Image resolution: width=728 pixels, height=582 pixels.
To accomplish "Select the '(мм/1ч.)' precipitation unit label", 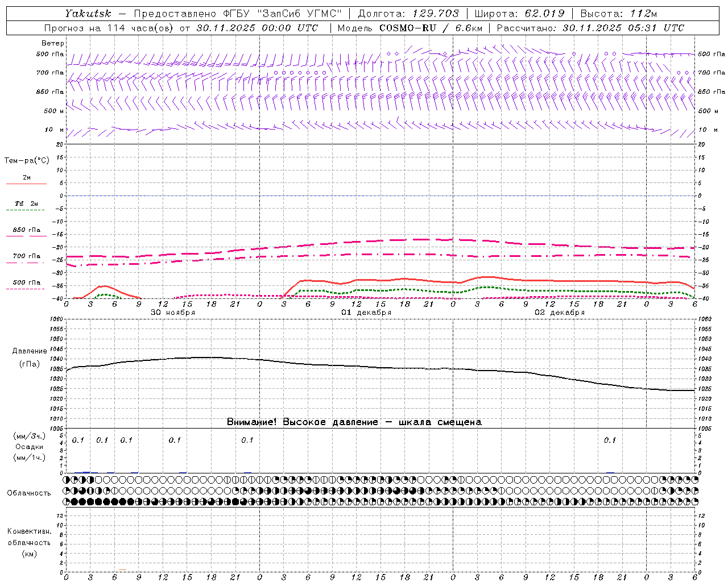I will point(30,458).
